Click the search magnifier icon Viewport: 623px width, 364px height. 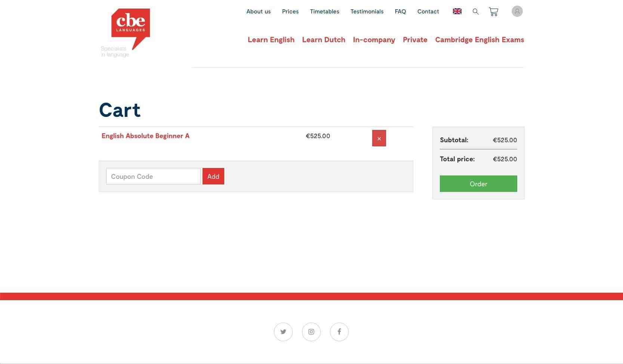(475, 12)
